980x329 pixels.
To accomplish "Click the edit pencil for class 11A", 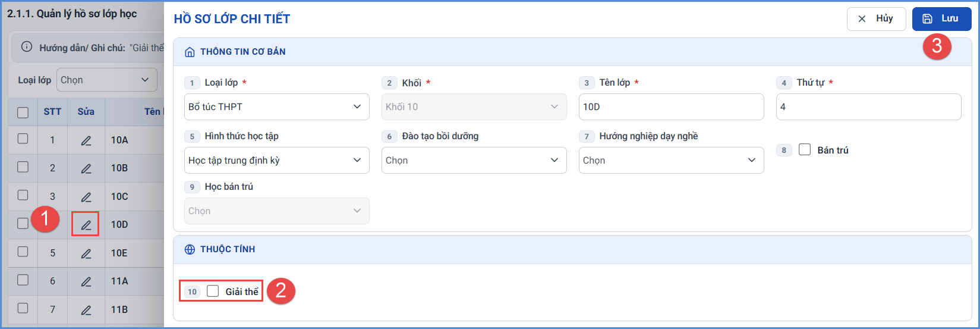I will [86, 281].
